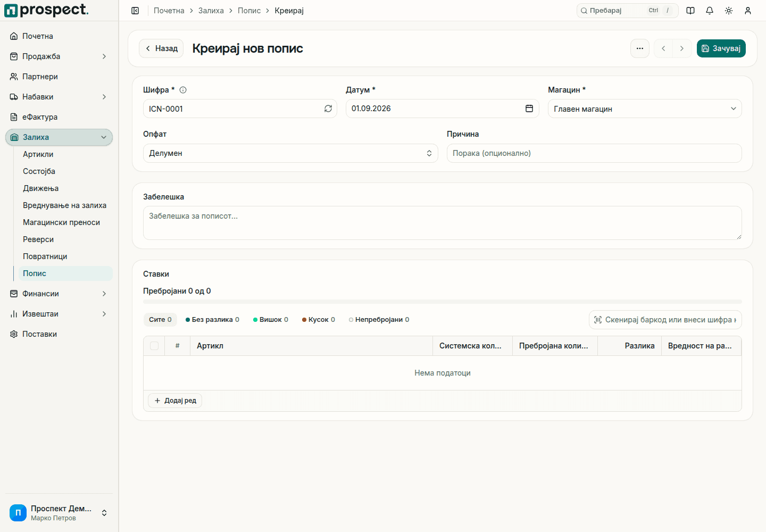Collapse the Залиха menu
766x532 pixels.
point(59,137)
